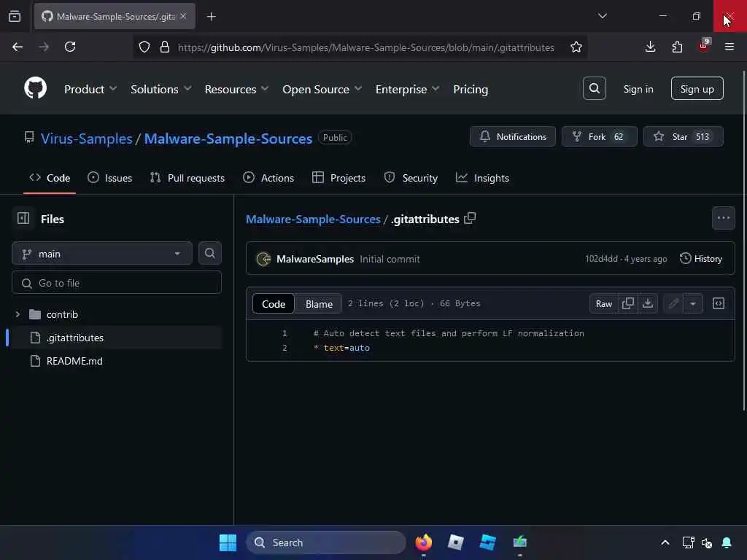
Task: Switch to the Blame view
Action: 319,304
